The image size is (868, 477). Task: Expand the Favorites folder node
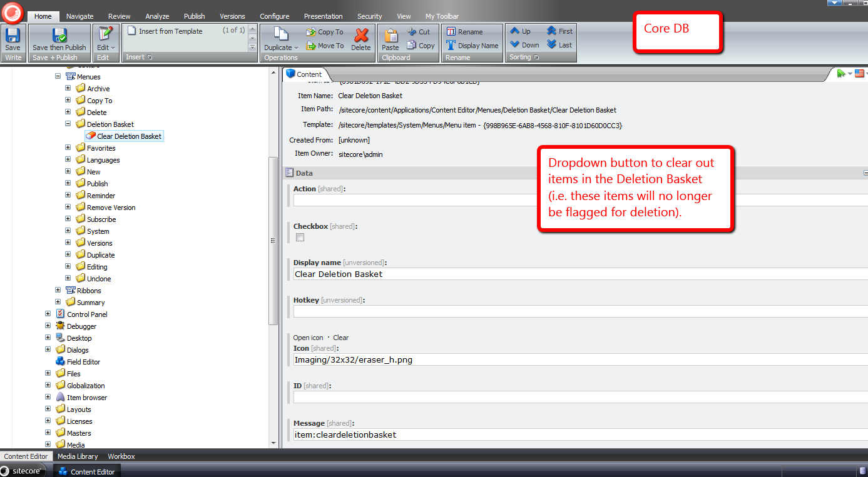[x=68, y=148]
